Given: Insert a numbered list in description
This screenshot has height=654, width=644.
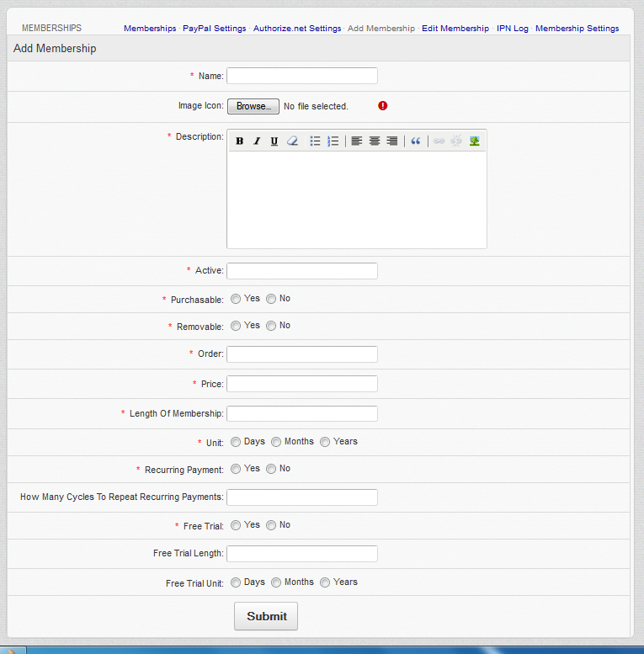Looking at the screenshot, I should tap(333, 141).
